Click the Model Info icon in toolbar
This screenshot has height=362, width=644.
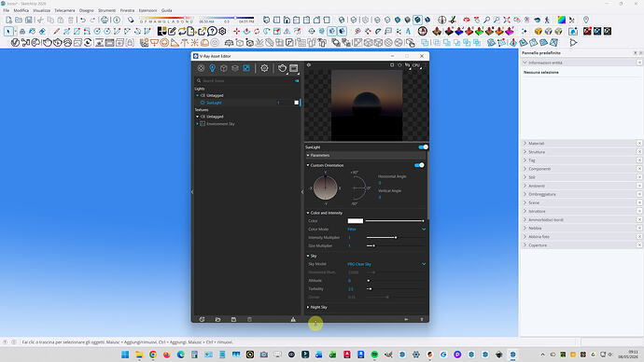(x=117, y=20)
